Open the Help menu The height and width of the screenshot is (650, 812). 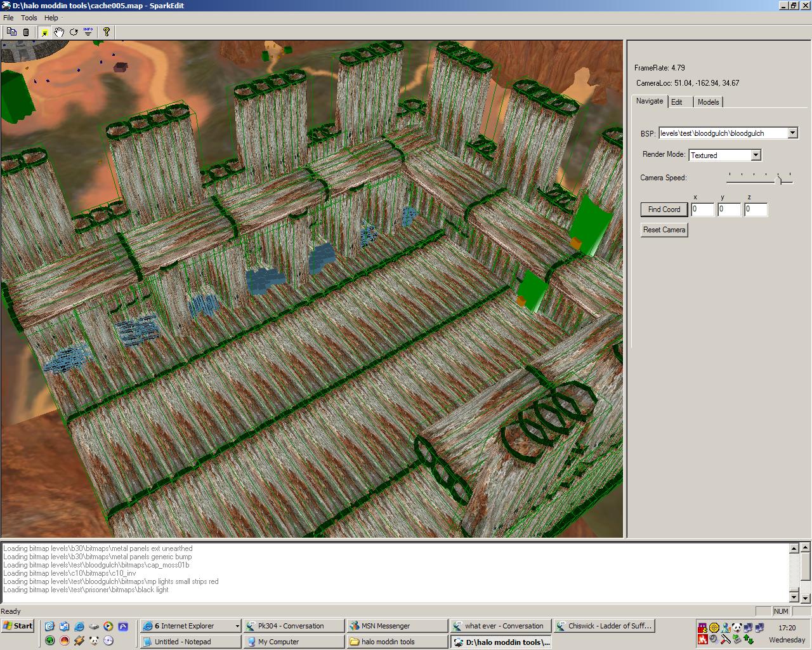click(x=51, y=18)
